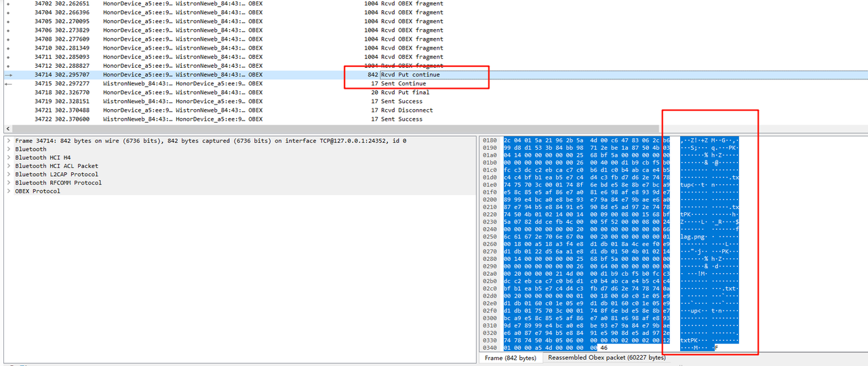
Task: Click the lag.png text in ASCII pane
Action: [x=694, y=237]
